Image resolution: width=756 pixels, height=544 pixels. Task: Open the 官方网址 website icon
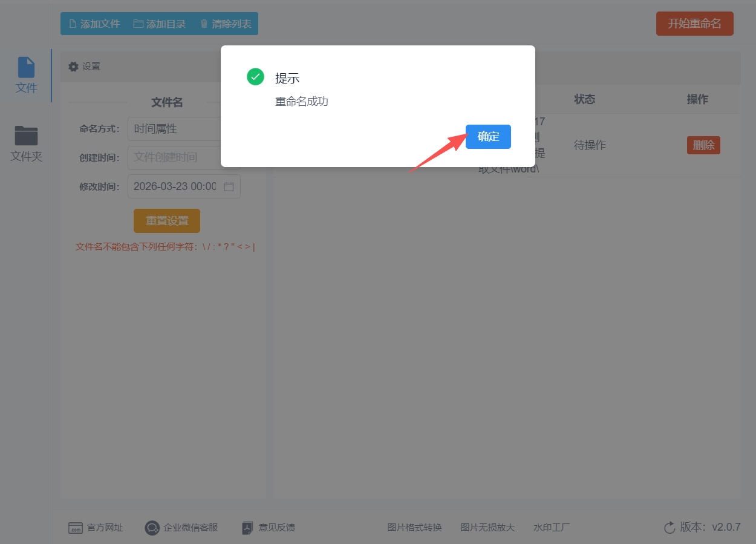(75, 528)
